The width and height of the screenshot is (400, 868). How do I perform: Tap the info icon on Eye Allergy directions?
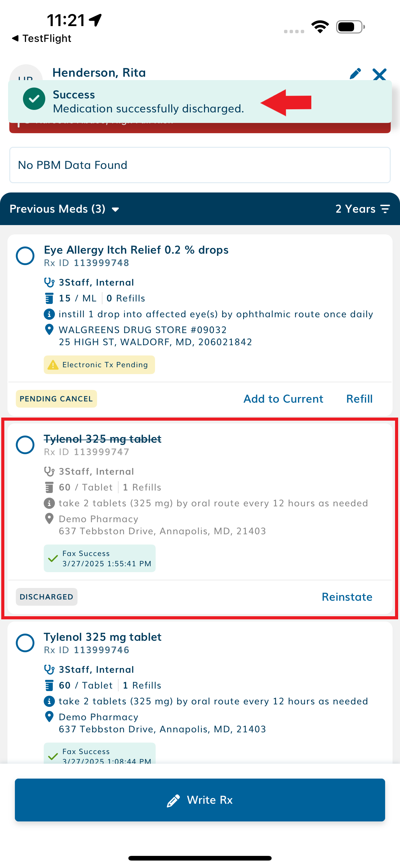click(49, 314)
